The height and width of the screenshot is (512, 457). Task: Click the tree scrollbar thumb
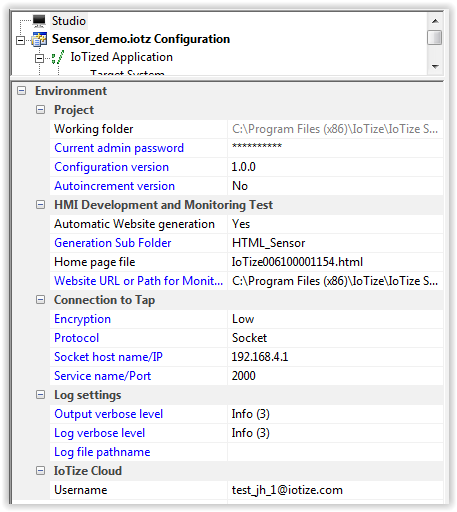[435, 37]
